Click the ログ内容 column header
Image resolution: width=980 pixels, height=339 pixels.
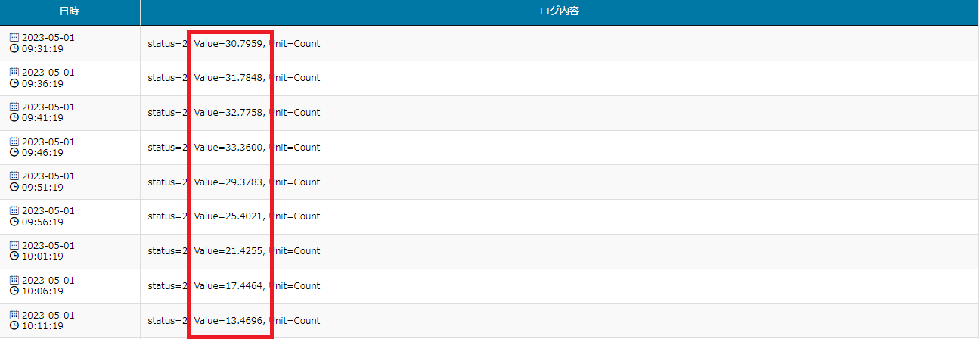coord(560,12)
